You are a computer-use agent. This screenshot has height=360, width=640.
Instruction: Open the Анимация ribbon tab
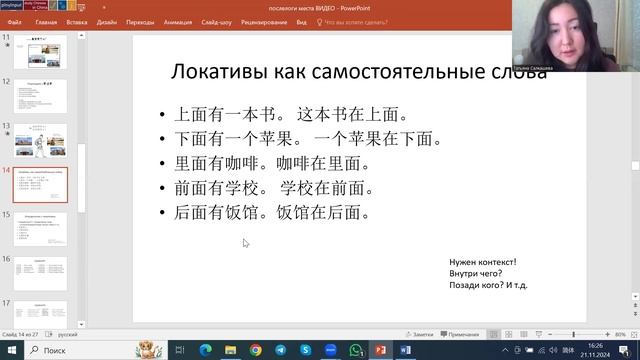point(178,22)
